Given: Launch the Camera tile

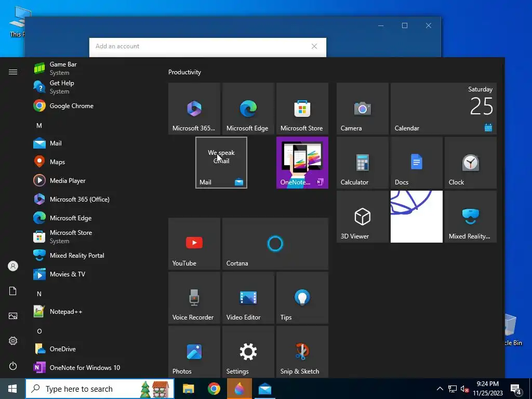Looking at the screenshot, I should [x=362, y=109].
